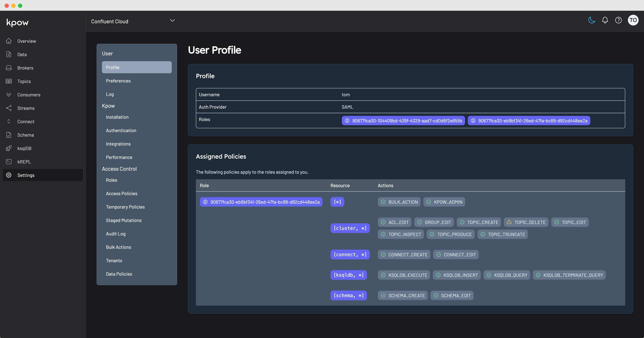
Task: Click the TOPIC_DELETE action badge
Action: [x=526, y=222]
